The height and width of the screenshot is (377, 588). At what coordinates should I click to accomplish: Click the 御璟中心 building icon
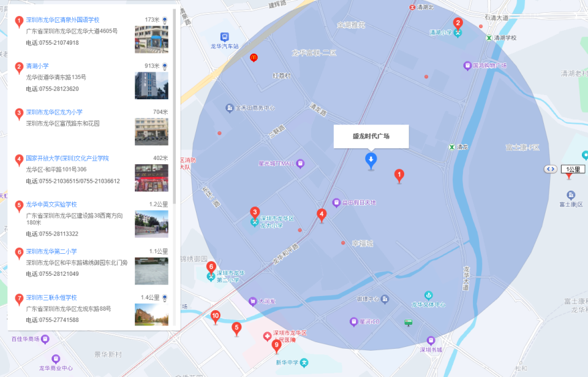(x=385, y=299)
